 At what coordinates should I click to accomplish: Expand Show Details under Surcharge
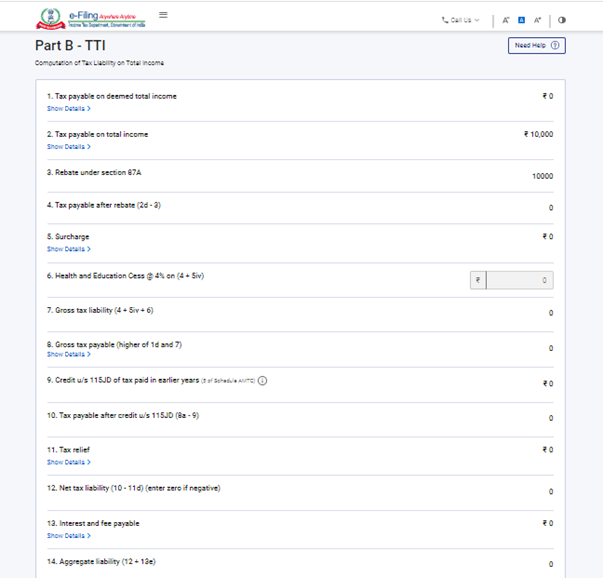click(69, 249)
